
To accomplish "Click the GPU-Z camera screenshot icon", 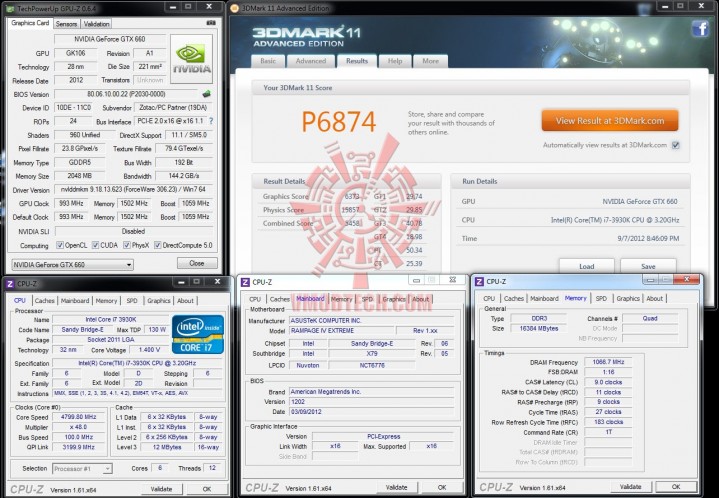I will [x=211, y=22].
